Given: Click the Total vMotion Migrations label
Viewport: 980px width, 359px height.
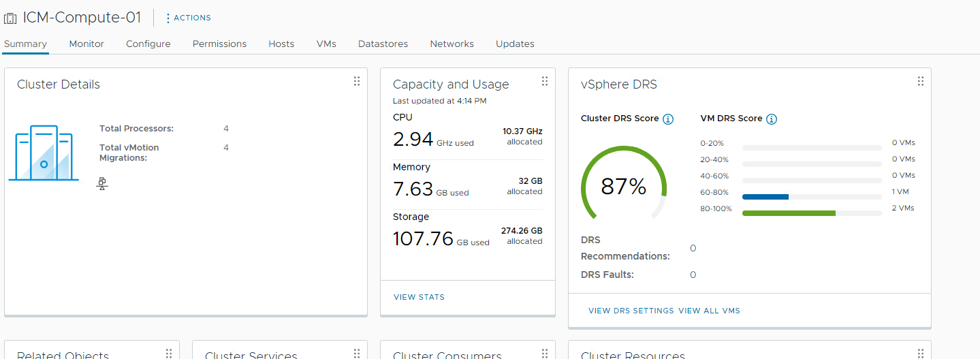Looking at the screenshot, I should pyautogui.click(x=129, y=153).
